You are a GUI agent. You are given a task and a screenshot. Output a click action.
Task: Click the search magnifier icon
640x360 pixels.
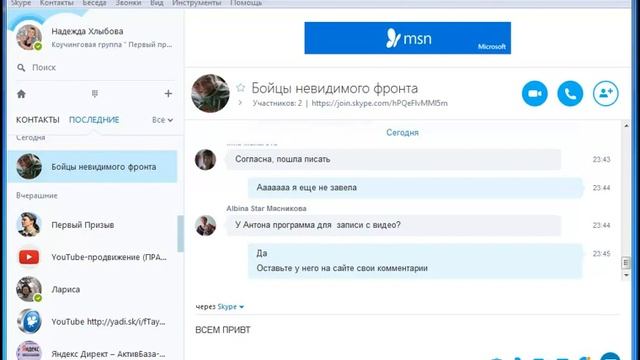(21, 67)
